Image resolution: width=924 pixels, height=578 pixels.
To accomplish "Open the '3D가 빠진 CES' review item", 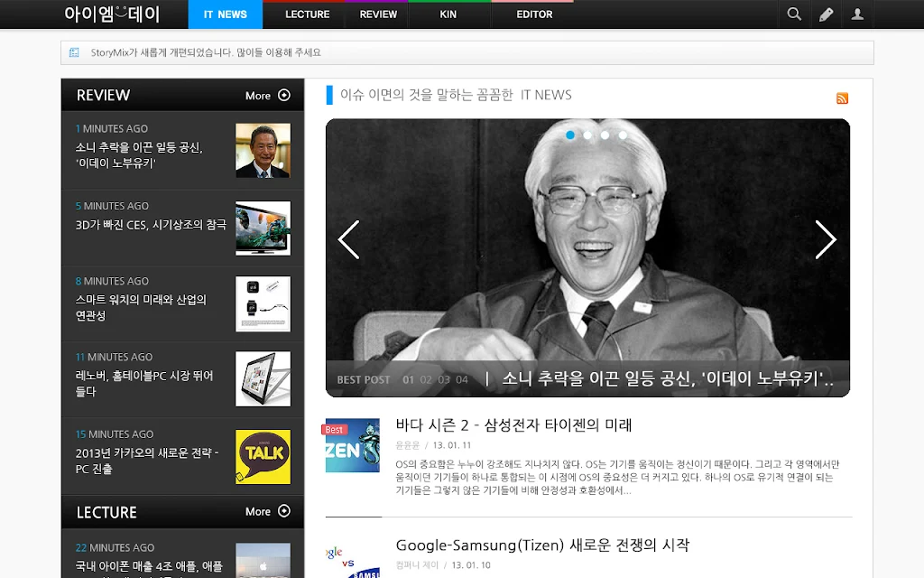I will (x=151, y=225).
